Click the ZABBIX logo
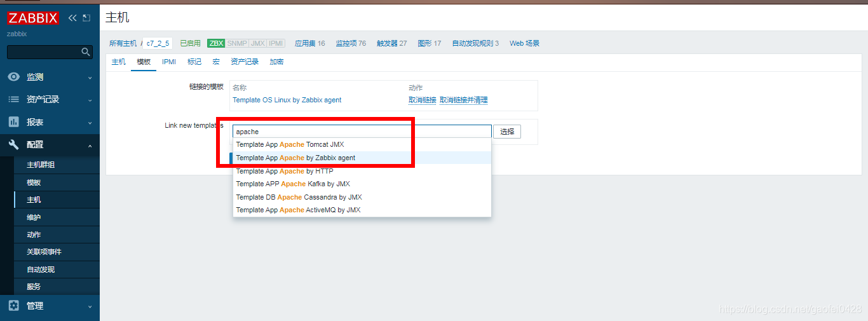 (x=33, y=18)
